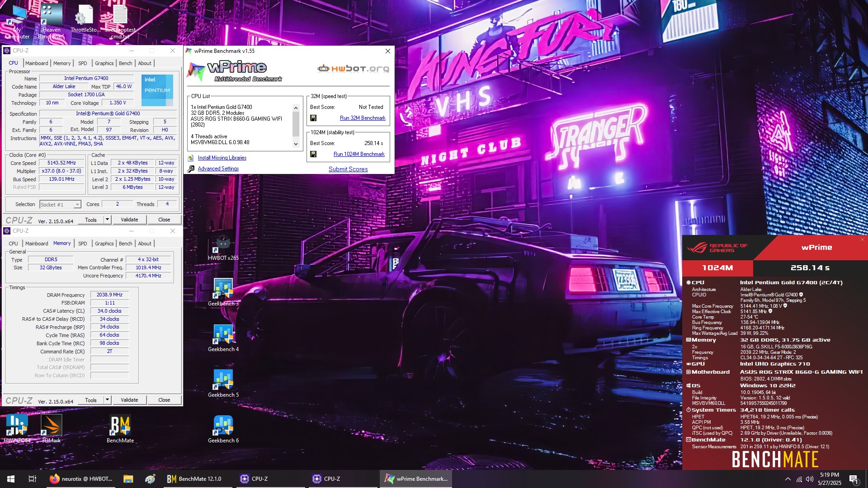Click Validate button in lower CPU-Z
Image resolution: width=868 pixels, height=488 pixels.
click(129, 400)
